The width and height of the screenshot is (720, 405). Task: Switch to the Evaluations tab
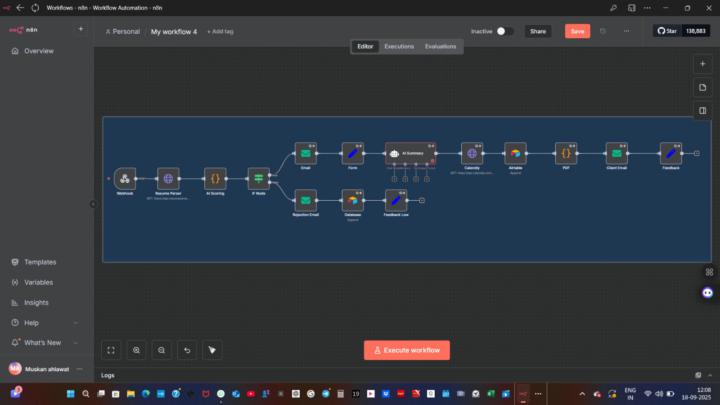(440, 46)
